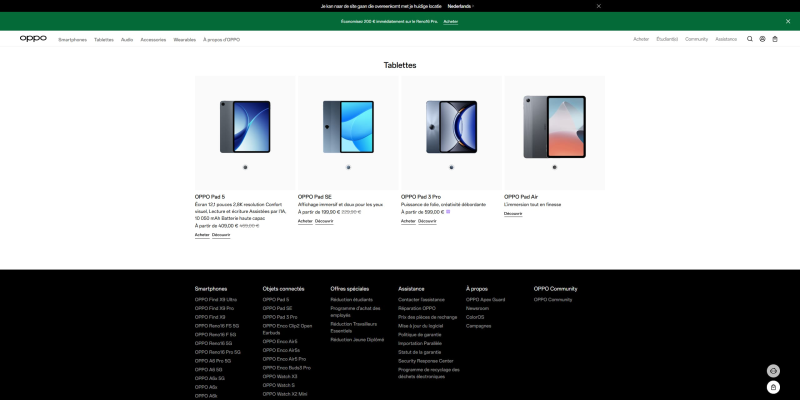Open footer link Réparation OPPO
Screen dimensions: 800x400
click(x=417, y=308)
